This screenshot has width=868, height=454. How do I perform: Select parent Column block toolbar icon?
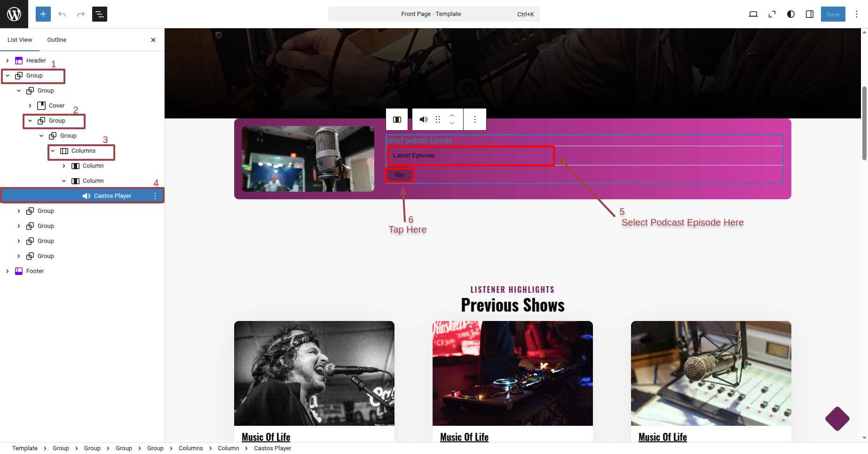(397, 119)
